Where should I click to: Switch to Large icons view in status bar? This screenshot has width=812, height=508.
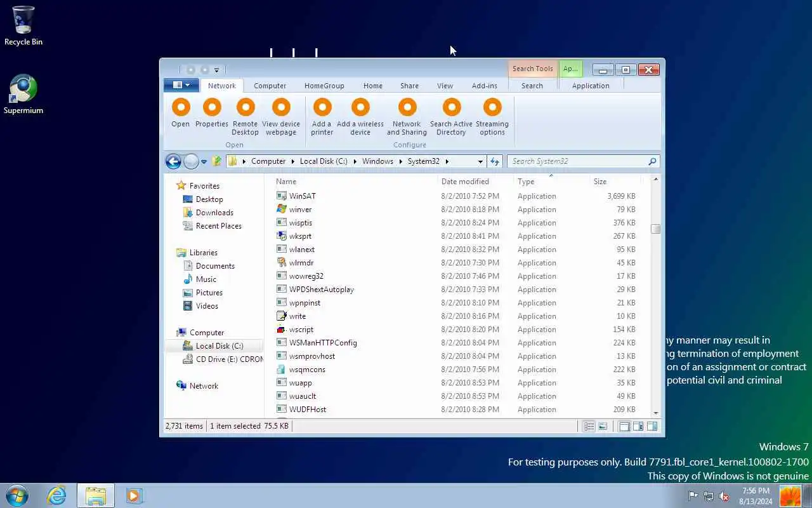(x=603, y=427)
